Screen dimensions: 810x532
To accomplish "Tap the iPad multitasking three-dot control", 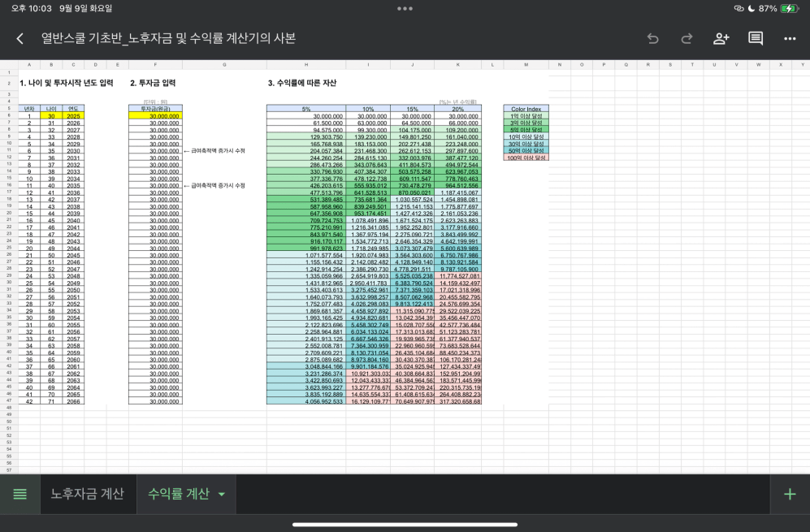I will click(405, 8).
